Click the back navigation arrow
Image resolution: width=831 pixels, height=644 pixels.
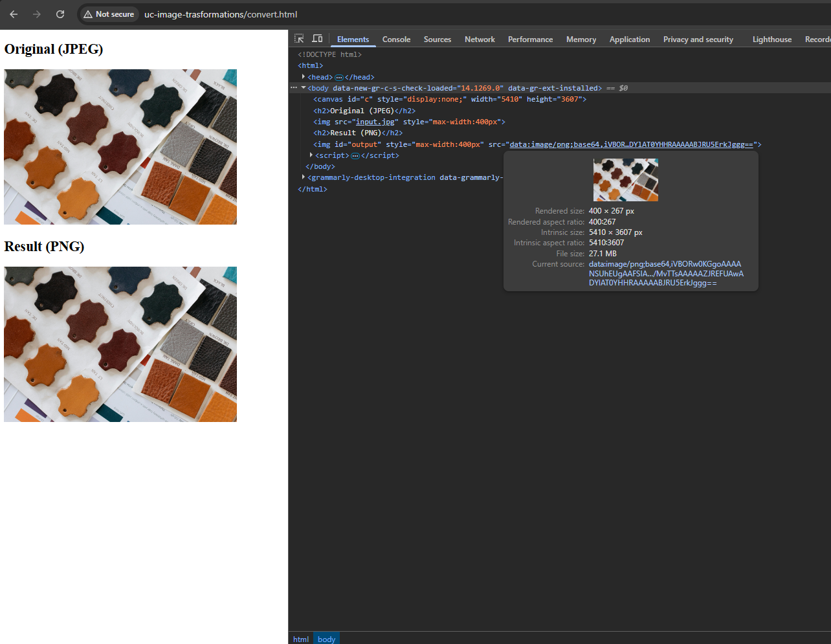coord(14,14)
